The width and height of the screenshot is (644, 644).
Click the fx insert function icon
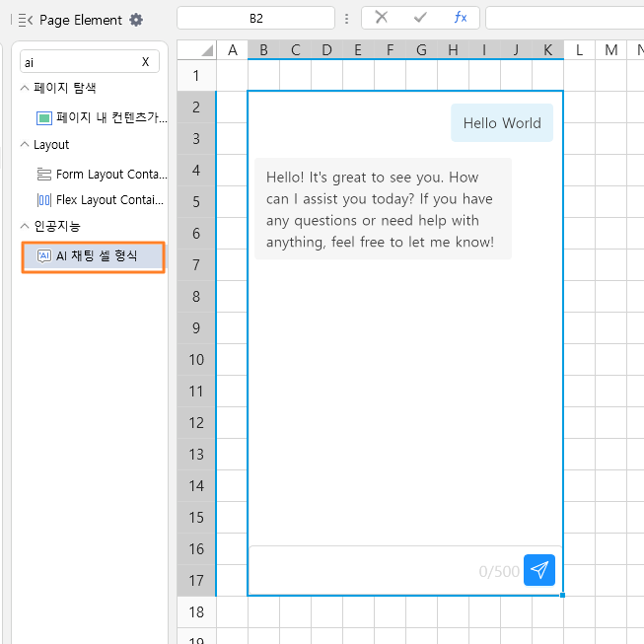coord(461,18)
